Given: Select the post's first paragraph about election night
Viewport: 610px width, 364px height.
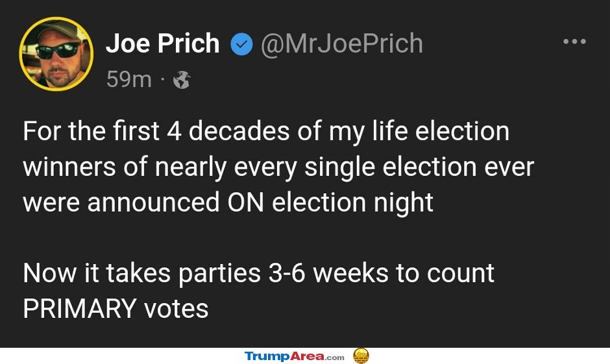Looking at the screenshot, I should point(278,167).
